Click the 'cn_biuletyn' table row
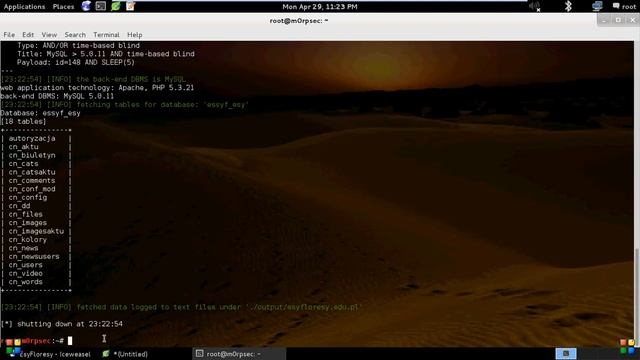The height and width of the screenshot is (360, 640). pos(32,155)
